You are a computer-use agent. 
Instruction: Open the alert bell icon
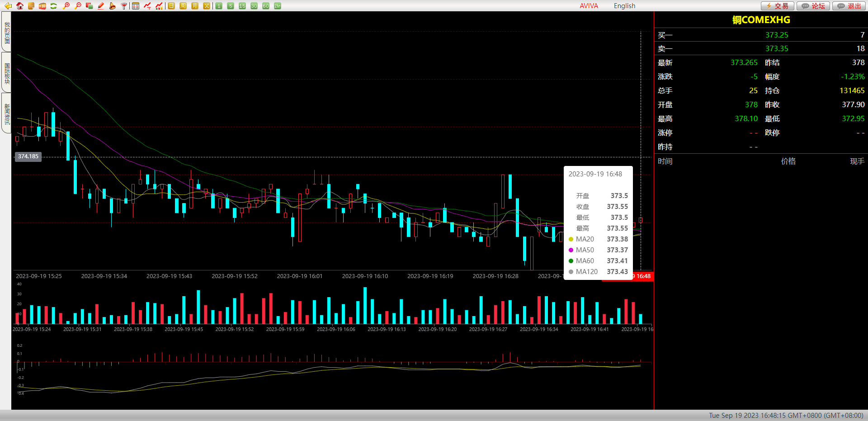112,6
